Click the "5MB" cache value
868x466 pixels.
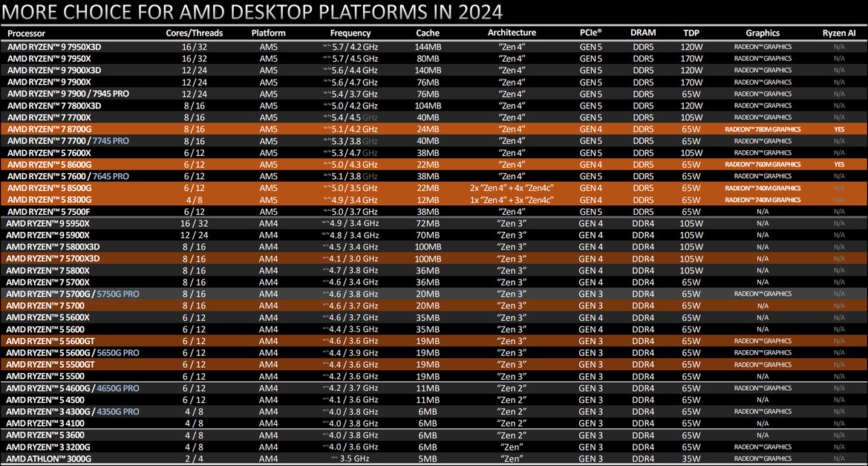tap(428, 459)
